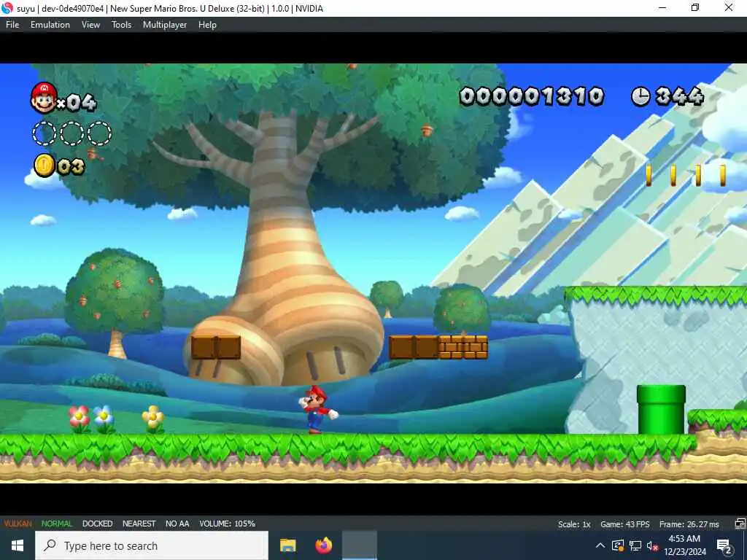Toggle the NEAREST scaling filter button
The width and height of the screenshot is (747, 560).
coord(139,524)
